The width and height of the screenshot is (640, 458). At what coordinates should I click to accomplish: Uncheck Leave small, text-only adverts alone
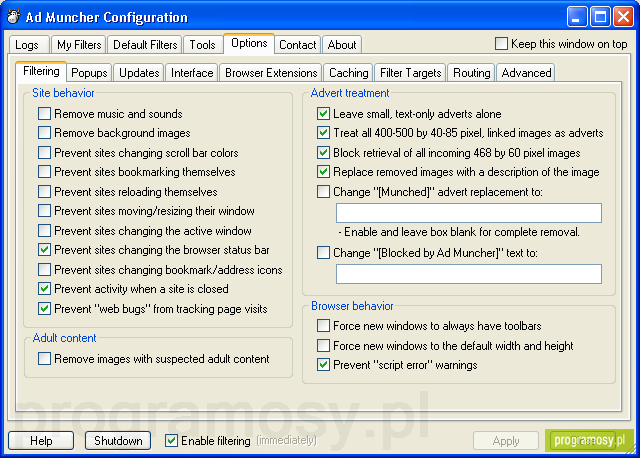click(x=324, y=113)
